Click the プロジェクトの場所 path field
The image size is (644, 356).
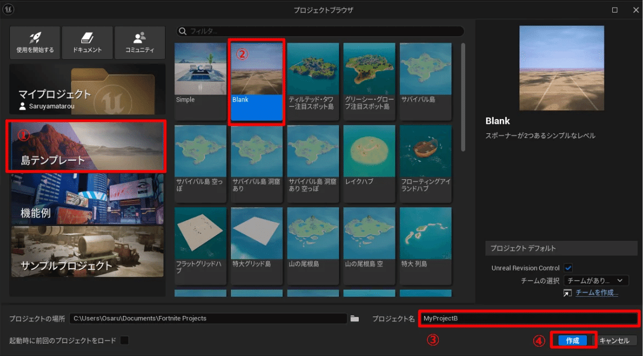point(208,319)
